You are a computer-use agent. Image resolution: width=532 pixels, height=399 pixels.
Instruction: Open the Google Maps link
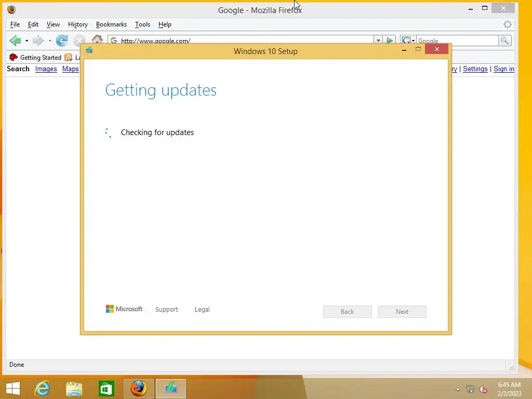pyautogui.click(x=70, y=69)
